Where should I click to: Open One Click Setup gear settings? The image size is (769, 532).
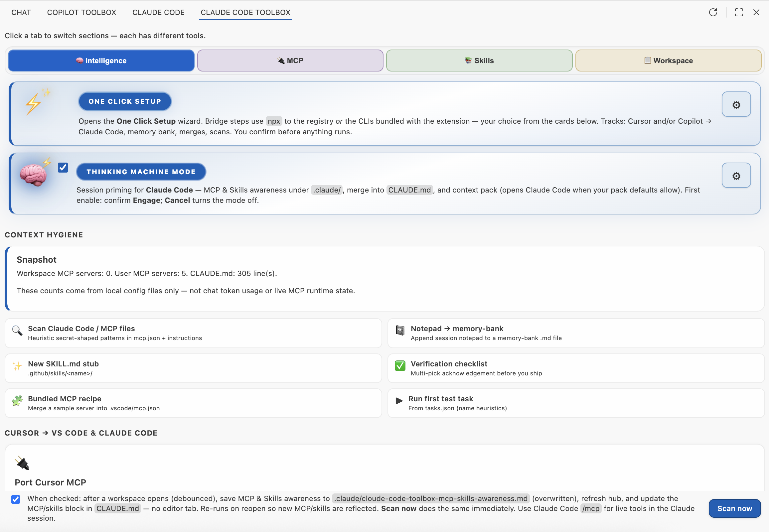tap(736, 104)
